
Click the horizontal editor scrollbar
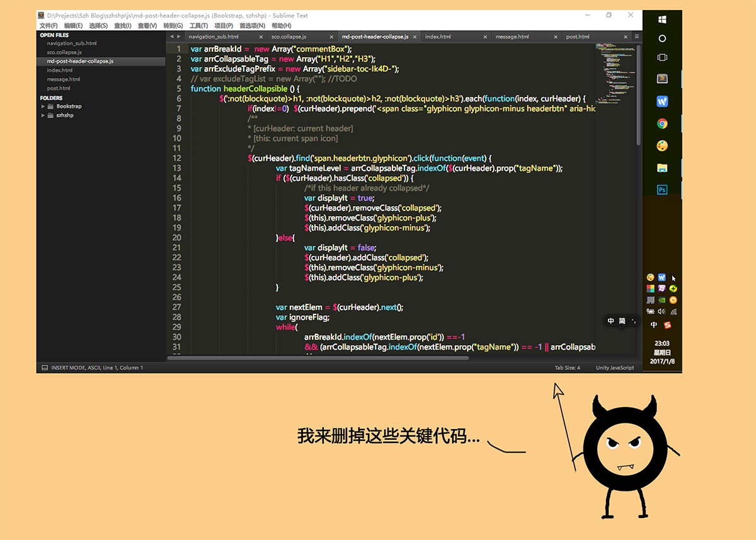pyautogui.click(x=318, y=358)
